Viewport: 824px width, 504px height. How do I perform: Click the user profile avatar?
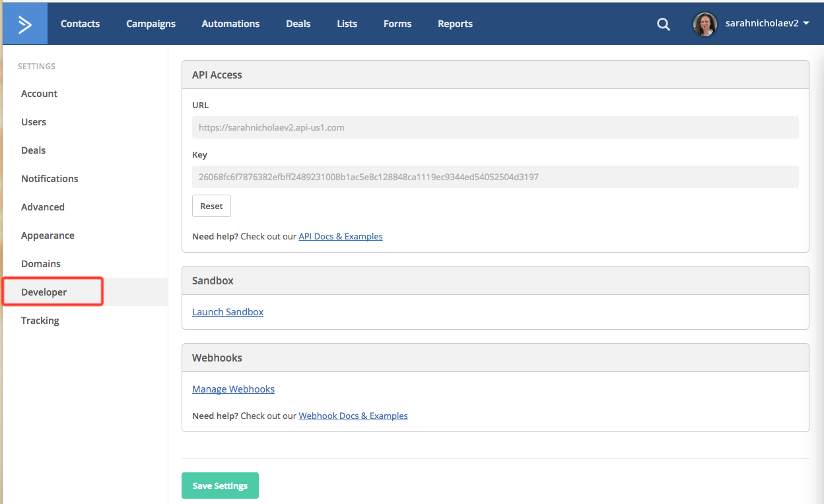[x=704, y=24]
